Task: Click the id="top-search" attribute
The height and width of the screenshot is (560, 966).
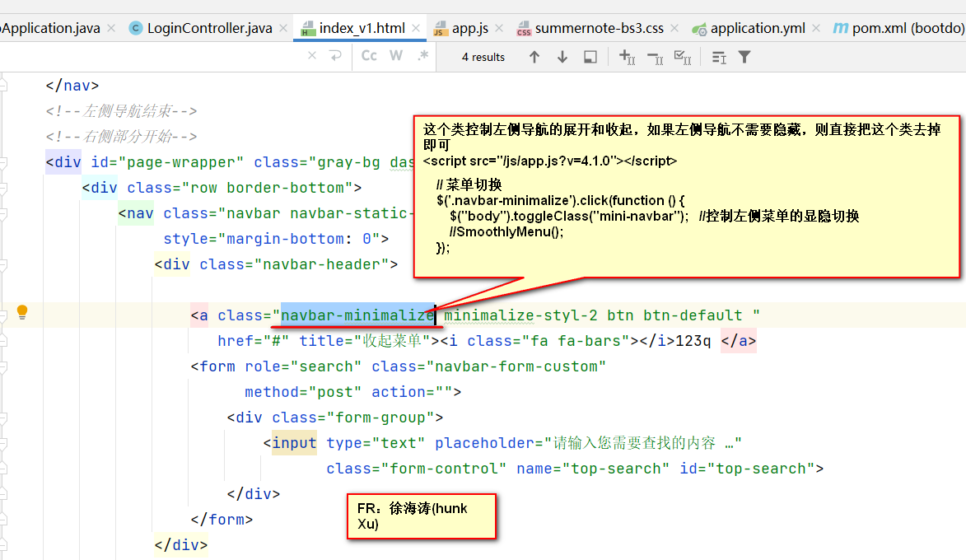Action: [747, 469]
